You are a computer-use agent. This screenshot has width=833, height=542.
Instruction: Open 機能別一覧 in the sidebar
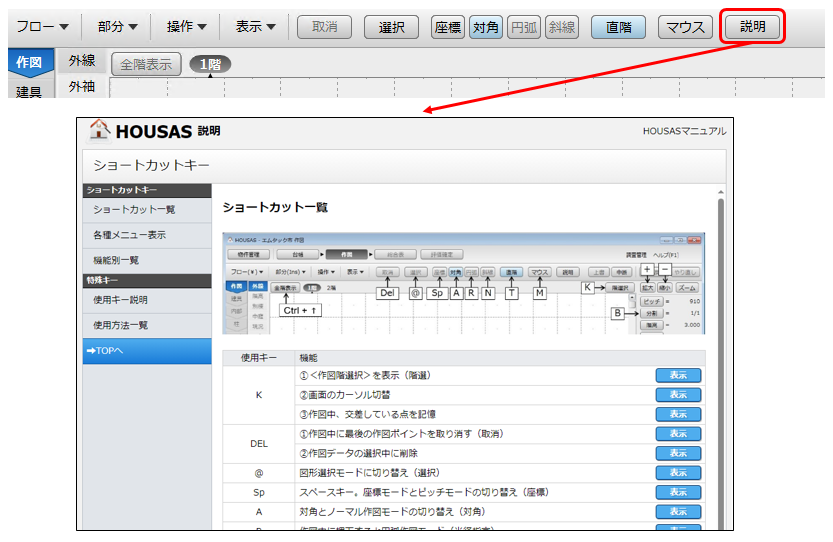[147, 260]
